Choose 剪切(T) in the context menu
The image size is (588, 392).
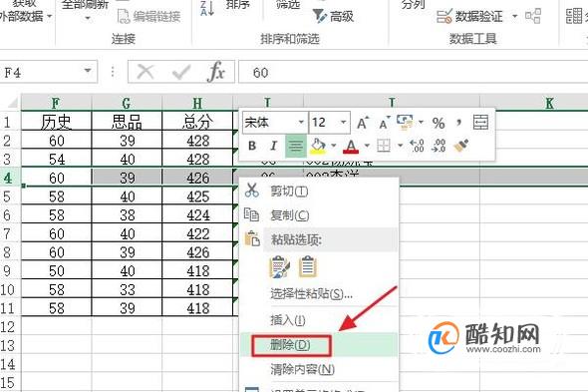[289, 192]
